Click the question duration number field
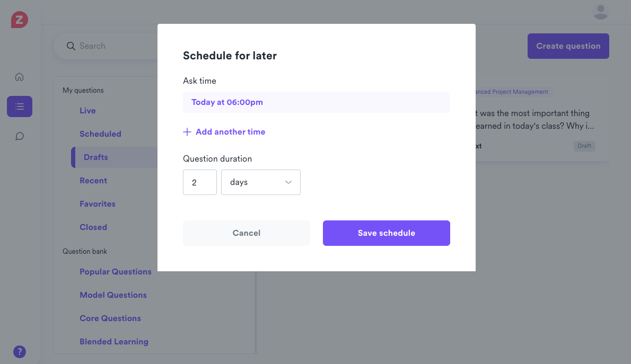 [199, 182]
